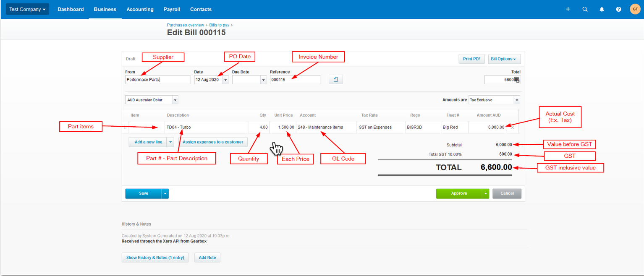Click the blue Save button
The width and height of the screenshot is (644, 276).
[144, 193]
